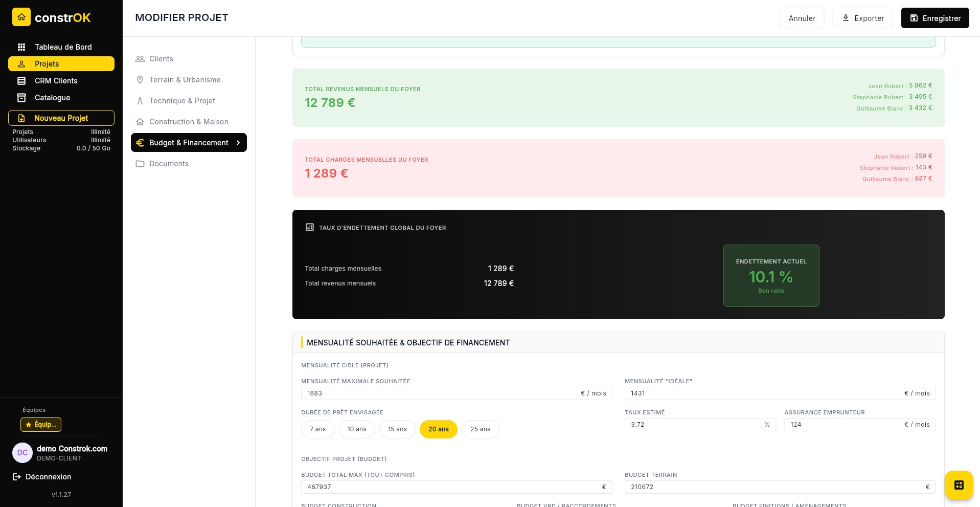Open the Documents section
Screen dimensions: 980x507
pos(169,163)
